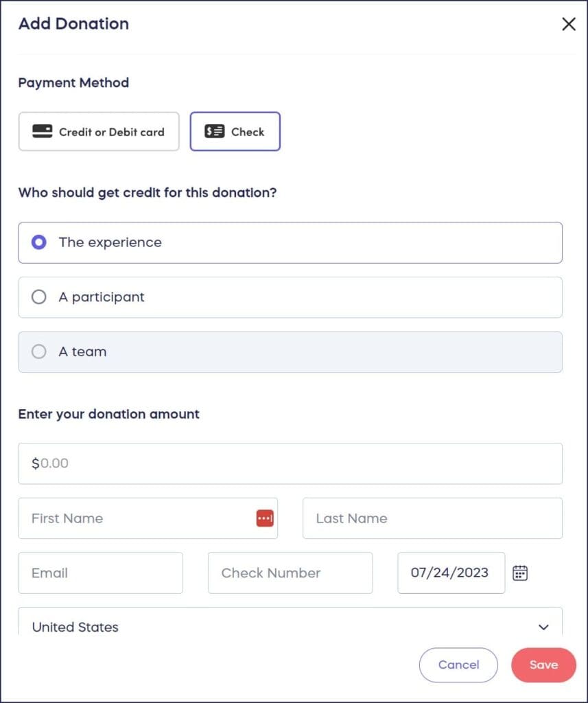Click the check payment icon
This screenshot has height=703, width=588.
tap(215, 132)
